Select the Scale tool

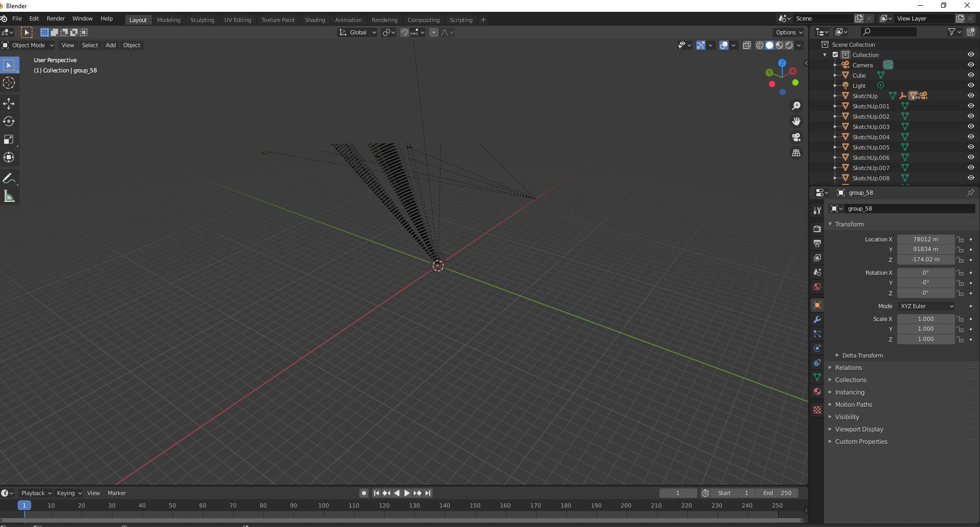9,139
